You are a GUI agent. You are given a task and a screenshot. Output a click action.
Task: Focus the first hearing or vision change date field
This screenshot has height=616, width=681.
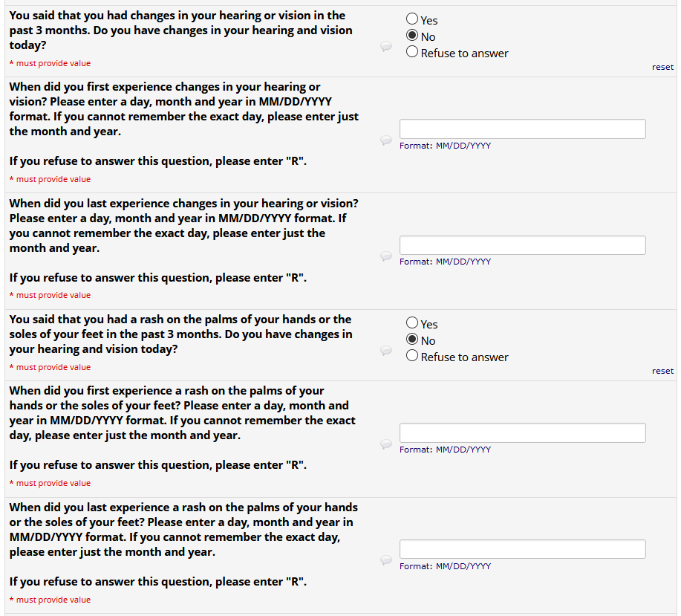[x=523, y=129]
